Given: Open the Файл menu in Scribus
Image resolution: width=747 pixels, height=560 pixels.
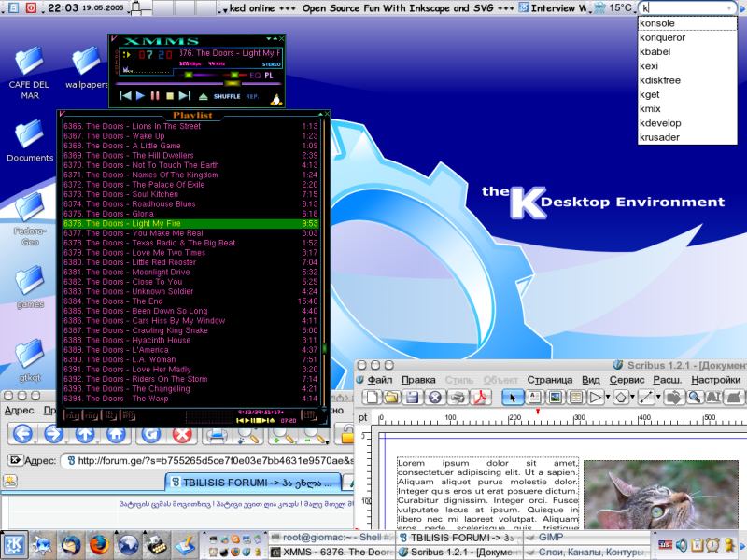Looking at the screenshot, I should [x=379, y=380].
